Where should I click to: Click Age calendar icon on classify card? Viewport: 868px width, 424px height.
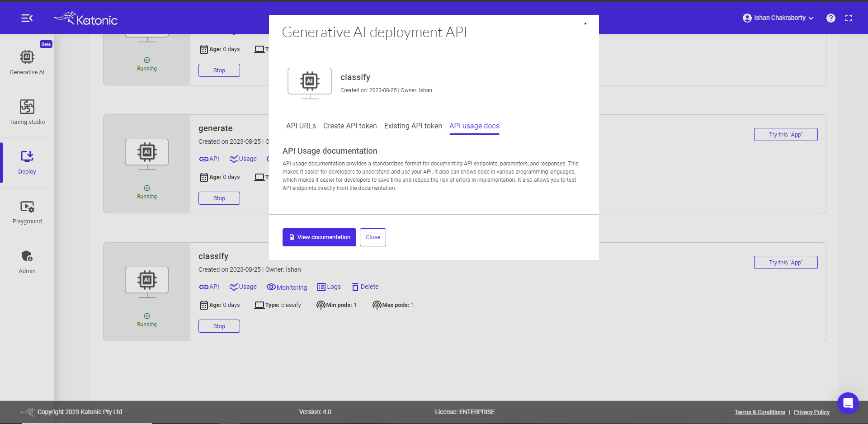pyautogui.click(x=204, y=305)
